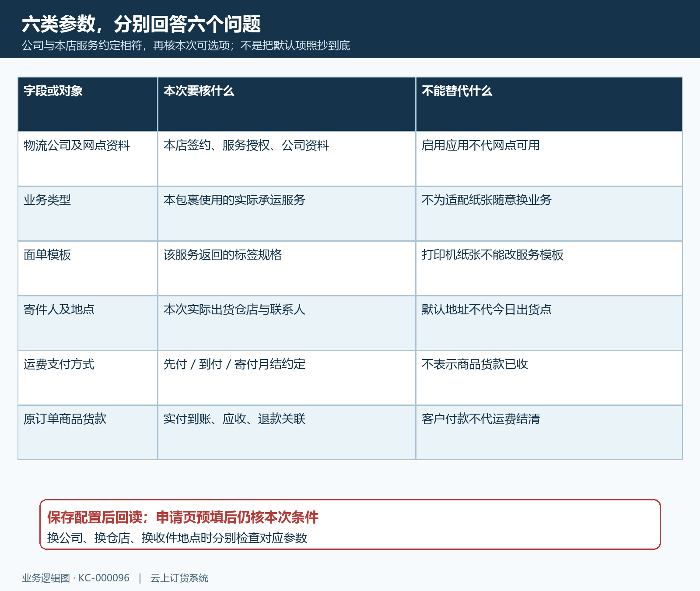Click the cell 先付 / 到付 / 寄付月结约定
700x591 pixels.
287,378
